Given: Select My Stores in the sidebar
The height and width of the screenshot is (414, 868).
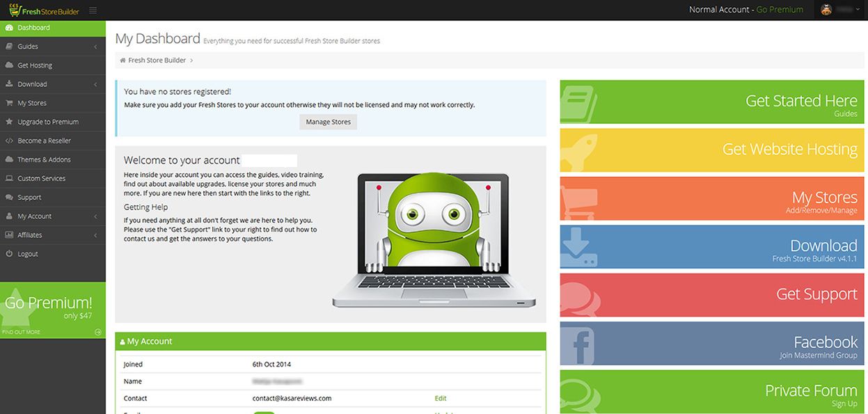Looking at the screenshot, I should tap(53, 103).
